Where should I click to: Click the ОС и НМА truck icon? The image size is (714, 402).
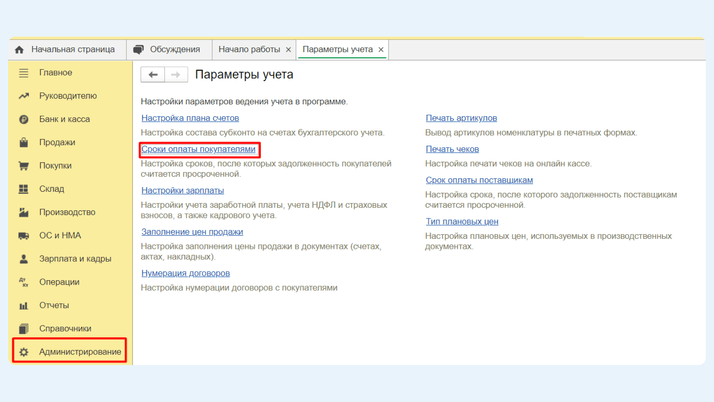(x=24, y=235)
